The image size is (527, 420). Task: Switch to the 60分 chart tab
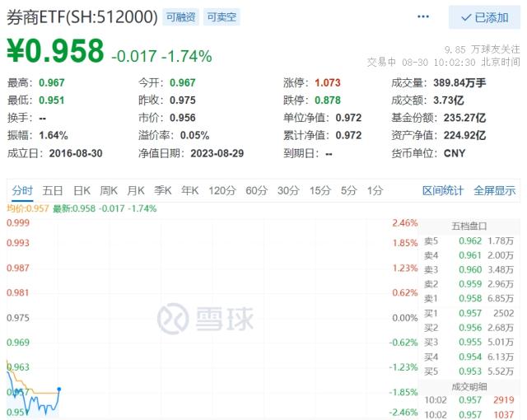pyautogui.click(x=256, y=190)
